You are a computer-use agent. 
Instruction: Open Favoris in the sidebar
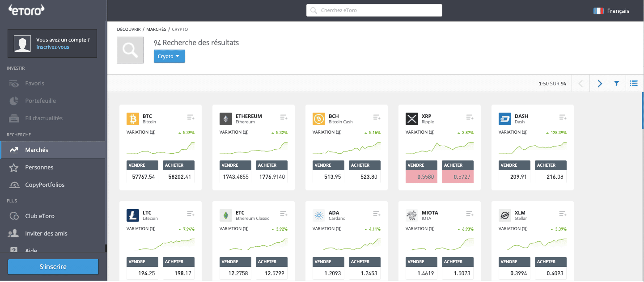(x=53, y=84)
